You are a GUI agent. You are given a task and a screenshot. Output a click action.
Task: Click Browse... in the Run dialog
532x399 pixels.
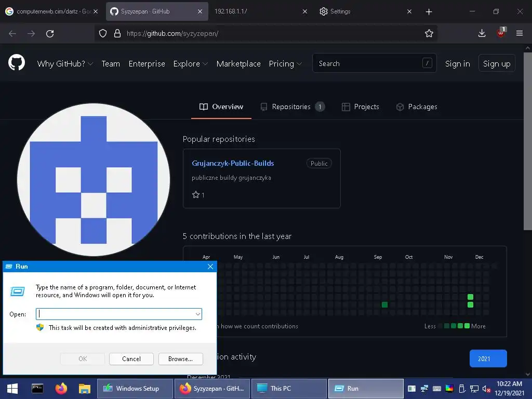180,359
